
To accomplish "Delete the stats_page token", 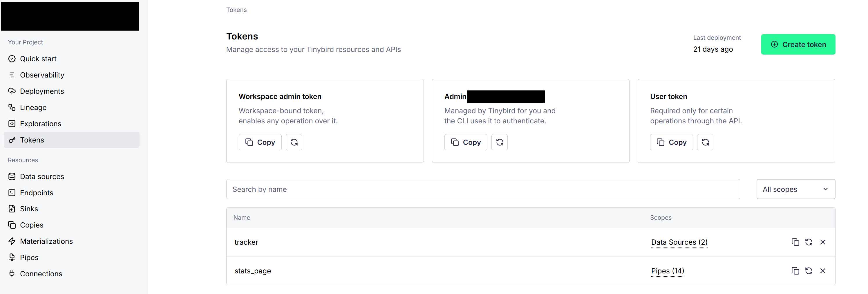I will point(822,271).
